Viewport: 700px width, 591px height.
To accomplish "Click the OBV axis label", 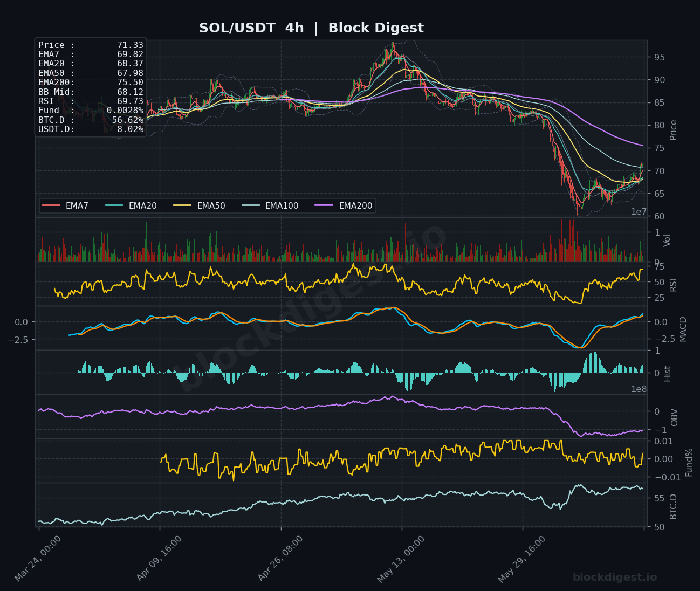I will tap(674, 417).
